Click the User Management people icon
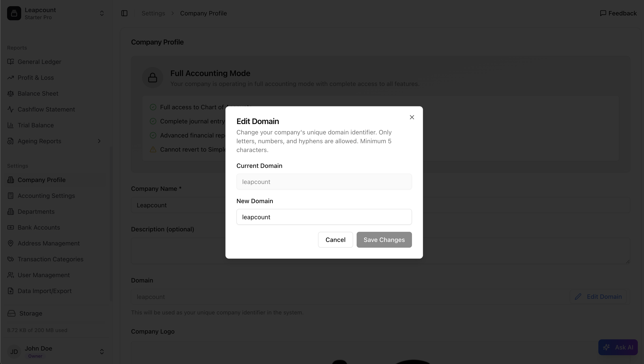This screenshot has height=364, width=644. click(11, 275)
